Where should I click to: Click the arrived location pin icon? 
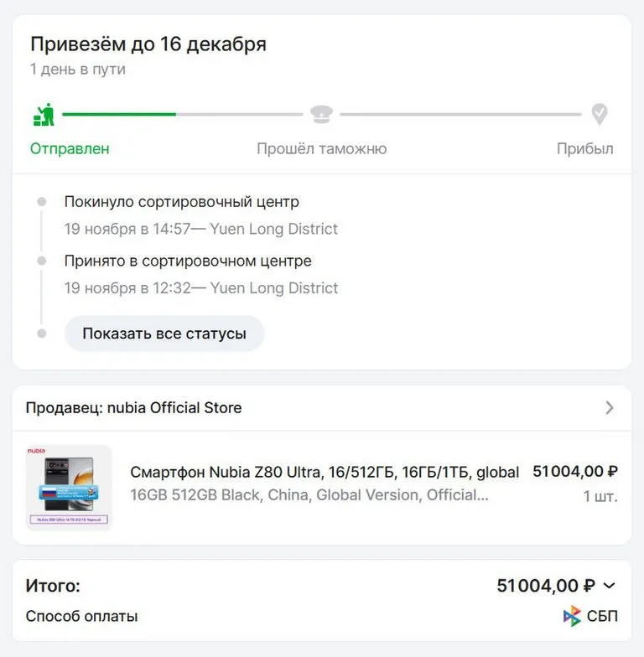(x=600, y=114)
